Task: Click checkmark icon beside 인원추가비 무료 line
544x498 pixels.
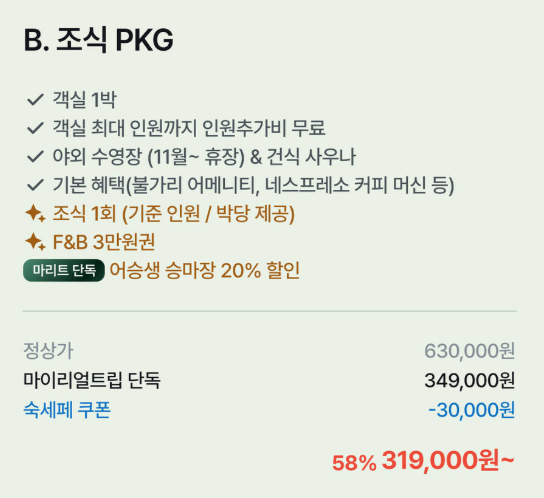Action: tap(35, 128)
